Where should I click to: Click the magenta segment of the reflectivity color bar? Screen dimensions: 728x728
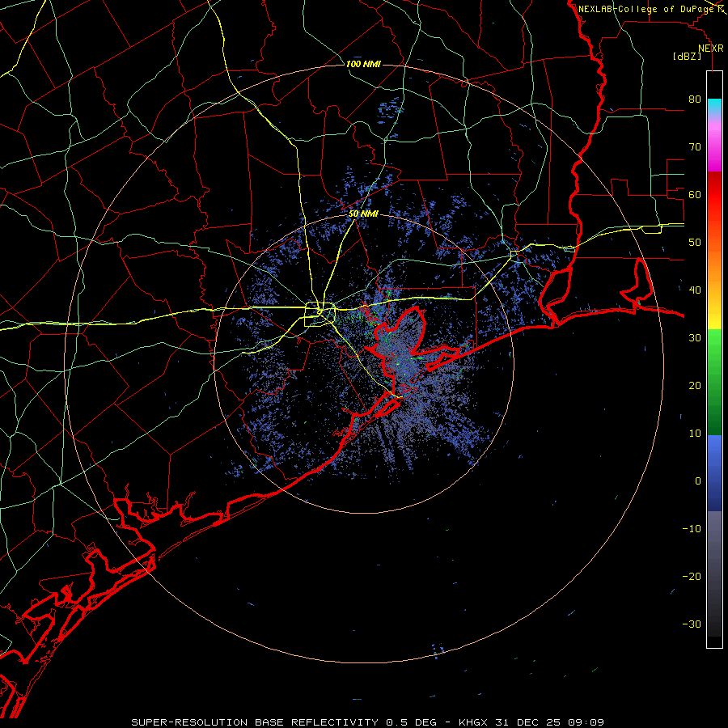coord(714,146)
